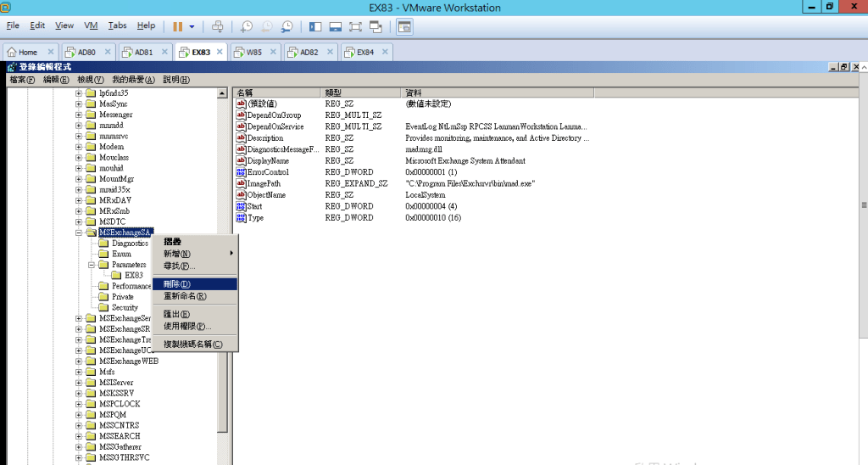Click the Unity mode windows icon
The width and height of the screenshot is (868, 465).
point(376,26)
